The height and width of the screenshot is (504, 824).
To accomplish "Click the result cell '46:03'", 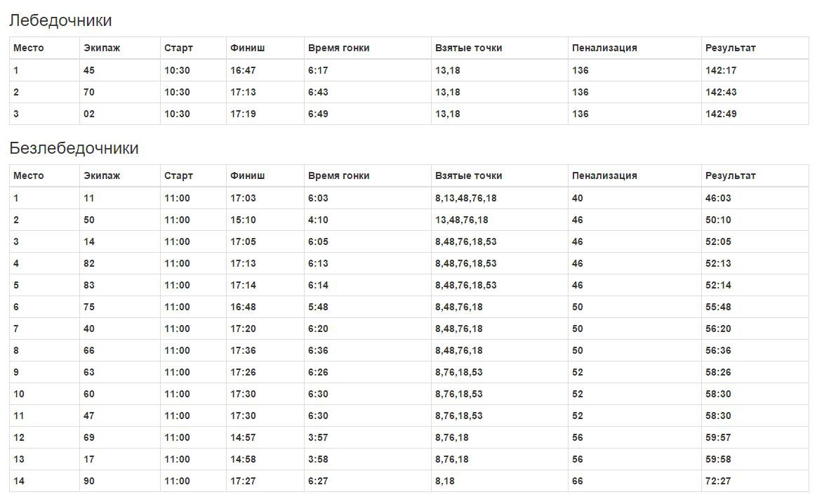I will pyautogui.click(x=718, y=198).
